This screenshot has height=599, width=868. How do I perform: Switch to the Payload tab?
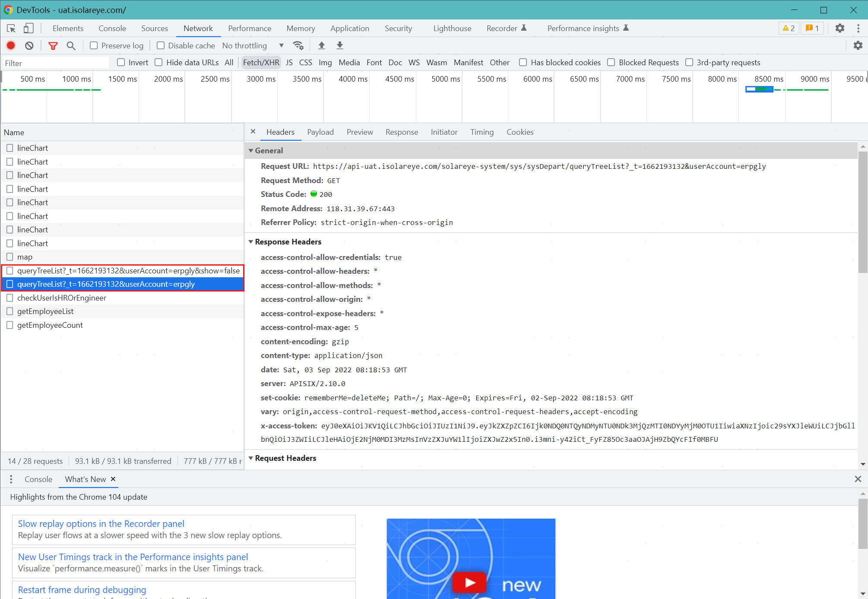pos(320,132)
